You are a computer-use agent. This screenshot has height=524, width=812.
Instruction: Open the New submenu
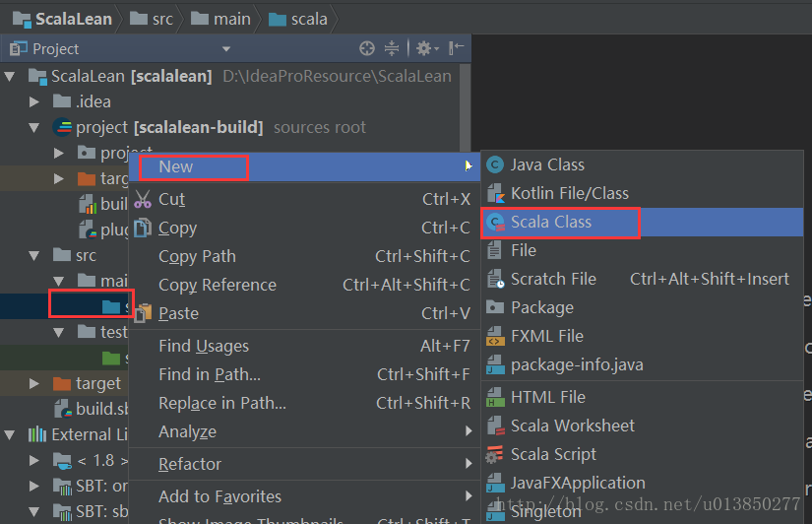tap(304, 166)
